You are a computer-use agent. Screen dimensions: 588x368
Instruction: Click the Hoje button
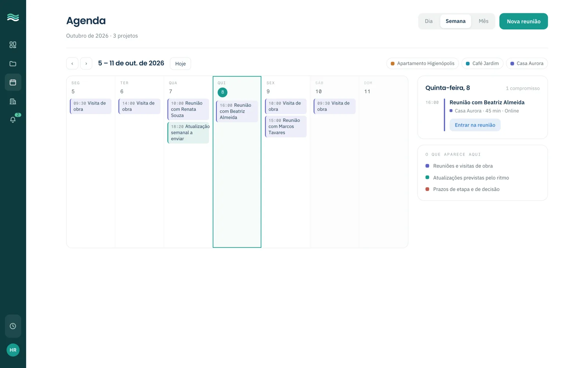click(180, 64)
